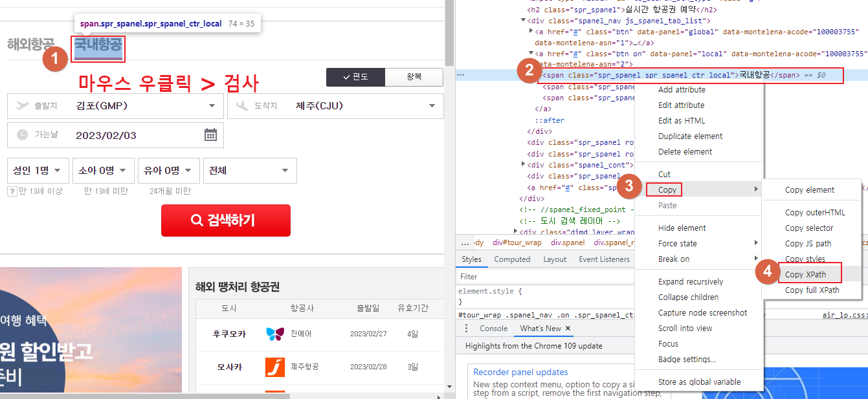Switch to the Styles tab
This screenshot has height=399, width=868.
[x=471, y=259]
